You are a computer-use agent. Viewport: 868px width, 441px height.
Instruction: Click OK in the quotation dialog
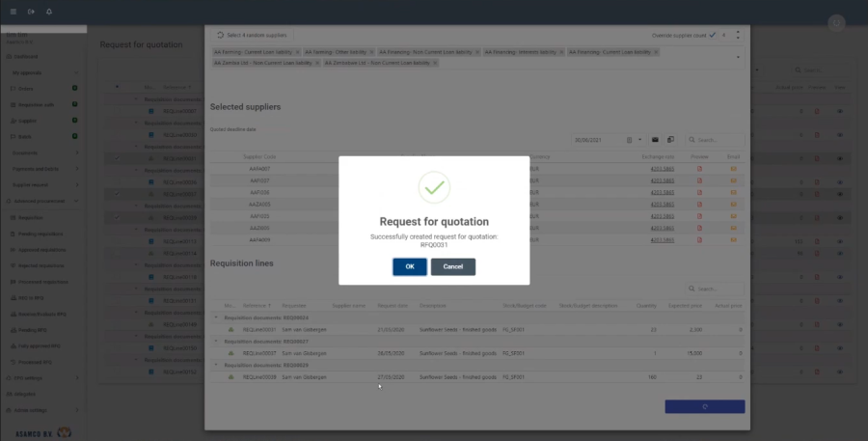(409, 266)
